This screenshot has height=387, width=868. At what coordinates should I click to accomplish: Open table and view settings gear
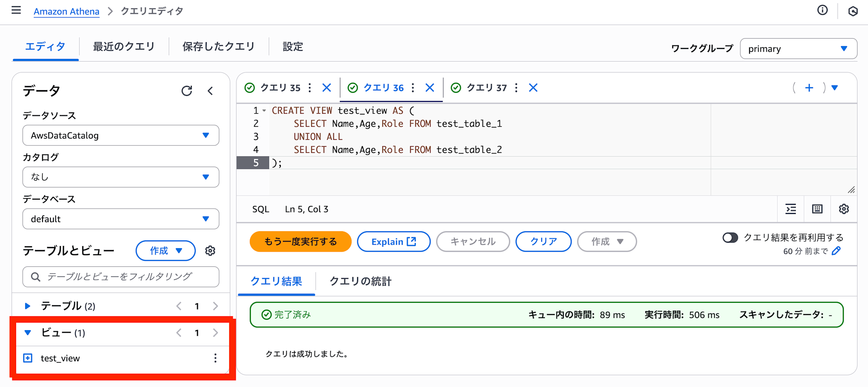point(210,250)
